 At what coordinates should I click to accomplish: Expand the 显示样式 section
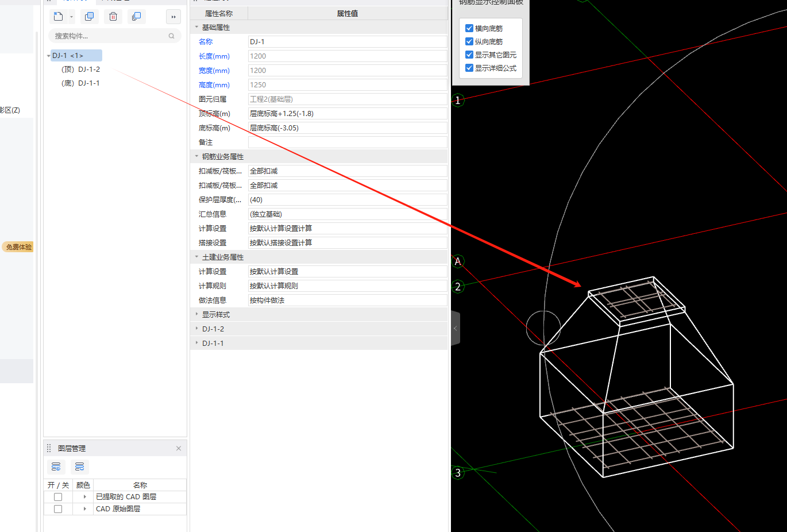point(196,314)
